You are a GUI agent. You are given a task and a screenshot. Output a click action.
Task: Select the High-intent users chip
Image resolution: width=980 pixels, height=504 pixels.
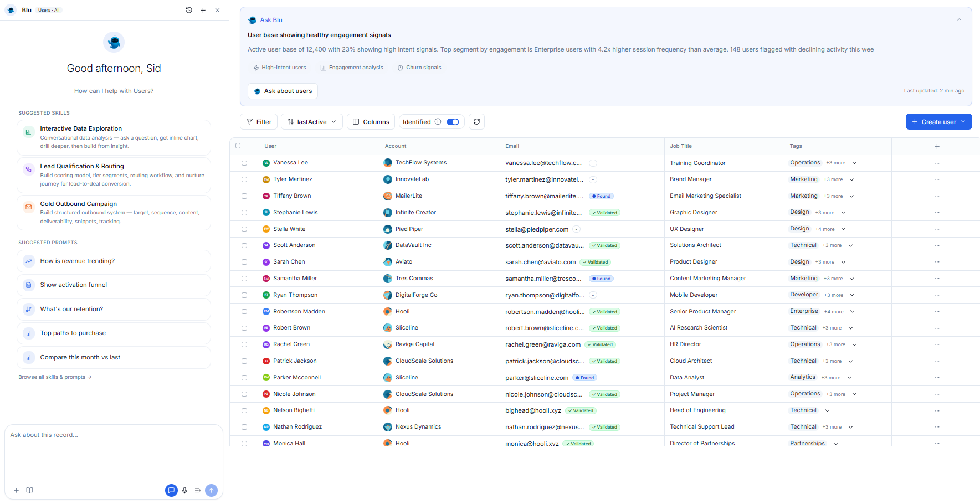(x=280, y=67)
